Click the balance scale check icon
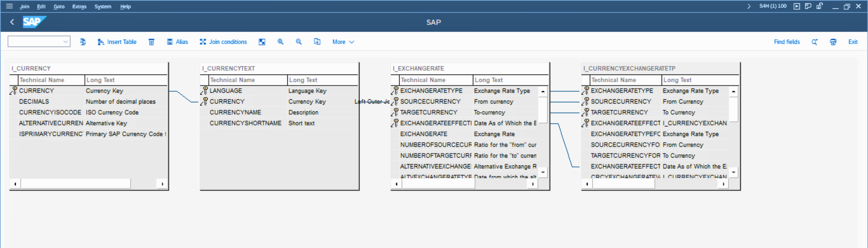This screenshot has width=868, height=248. pos(83,42)
